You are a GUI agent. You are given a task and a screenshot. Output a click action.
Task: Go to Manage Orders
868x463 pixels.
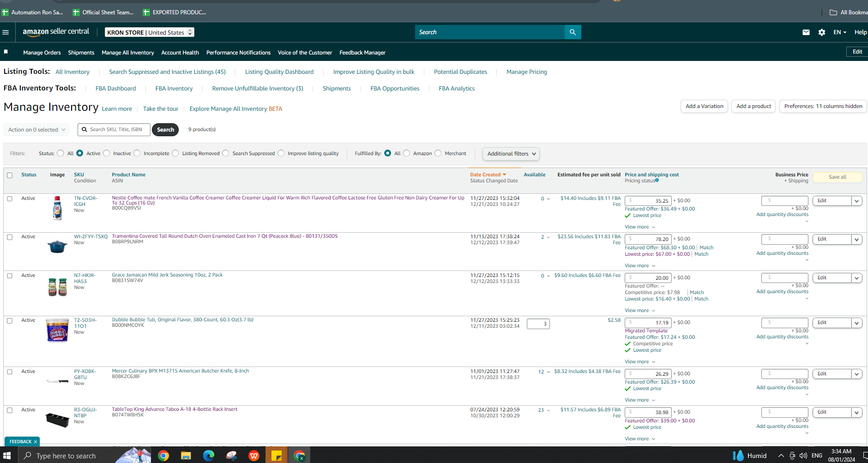tap(42, 53)
